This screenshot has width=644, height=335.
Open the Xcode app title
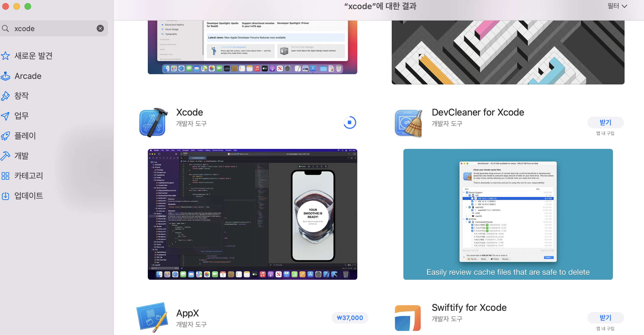(x=189, y=112)
